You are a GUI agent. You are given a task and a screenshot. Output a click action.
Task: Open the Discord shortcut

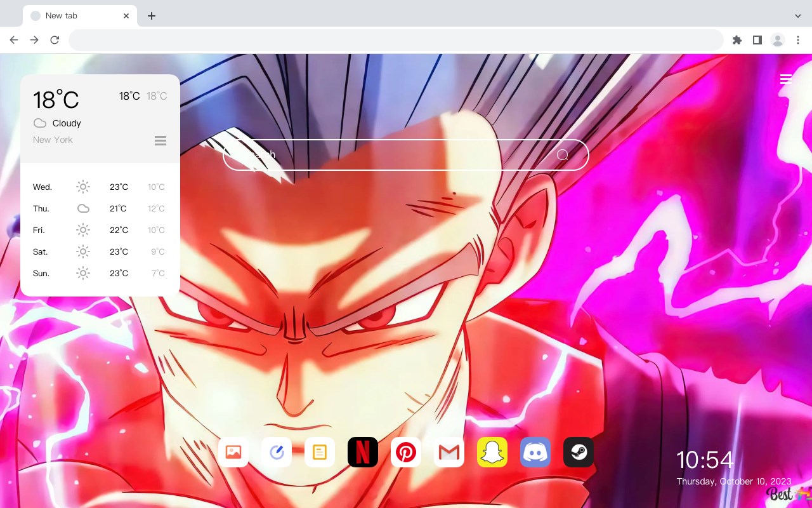tap(535, 452)
